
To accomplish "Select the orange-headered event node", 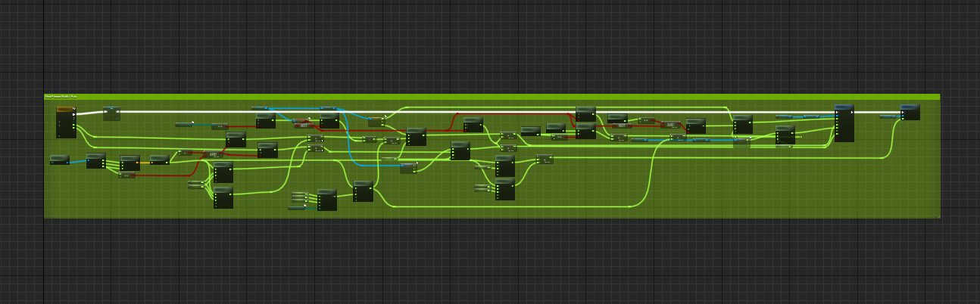I will pos(66,123).
